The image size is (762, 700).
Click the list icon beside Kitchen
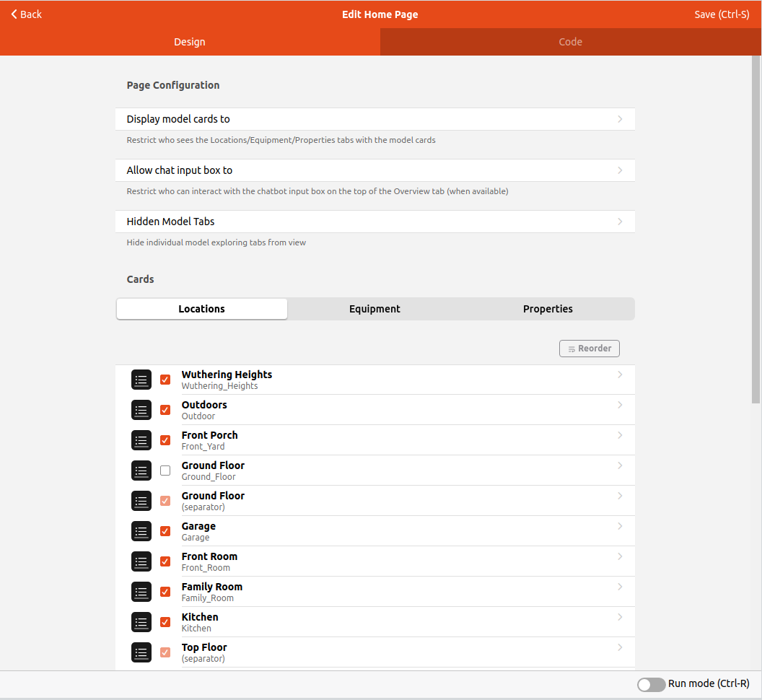click(141, 622)
